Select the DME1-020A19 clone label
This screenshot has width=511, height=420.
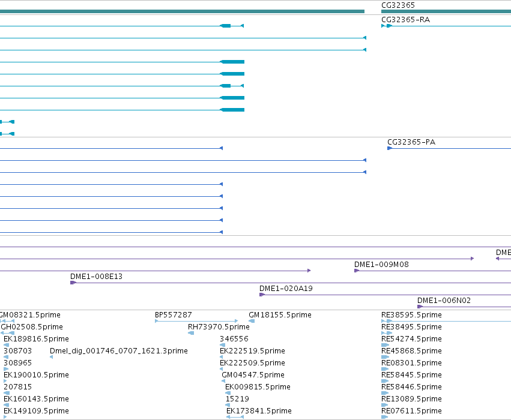pos(286,289)
